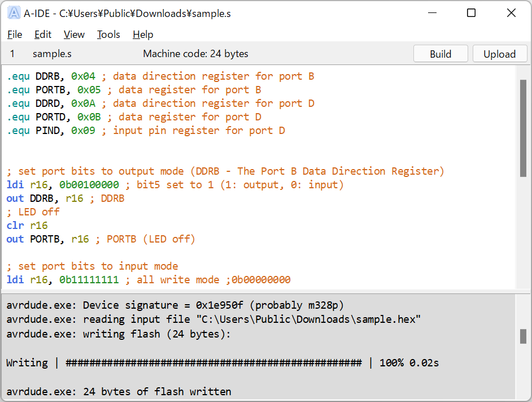This screenshot has width=532, height=402.
Task: Open the Tools menu
Action: pyautogui.click(x=108, y=34)
